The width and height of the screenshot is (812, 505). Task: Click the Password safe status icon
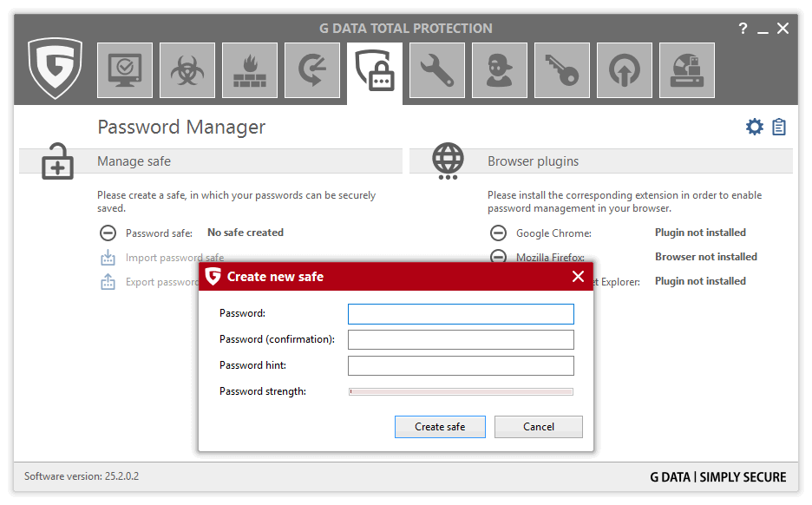[108, 233]
